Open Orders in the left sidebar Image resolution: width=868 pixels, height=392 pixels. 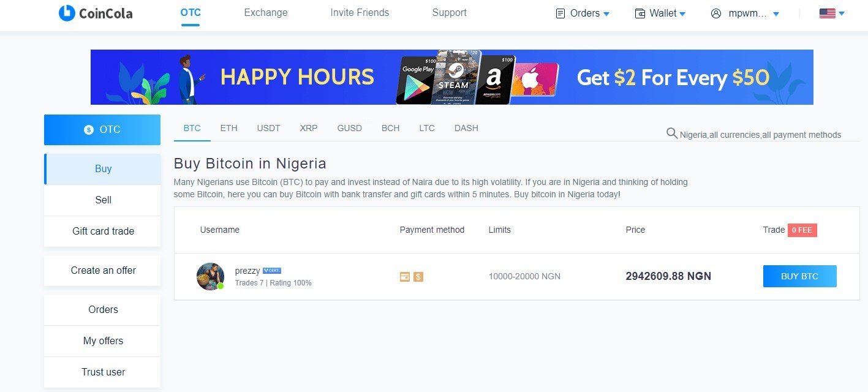tap(103, 310)
